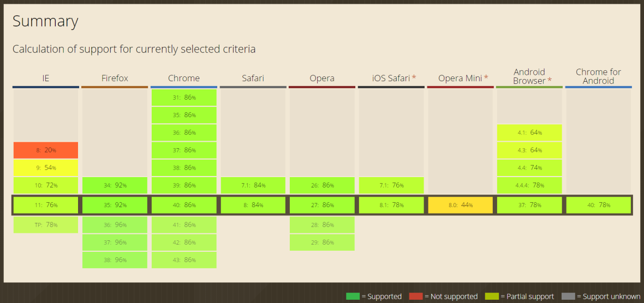
Task: Select the IE 11: 76% cell
Action: (x=46, y=205)
